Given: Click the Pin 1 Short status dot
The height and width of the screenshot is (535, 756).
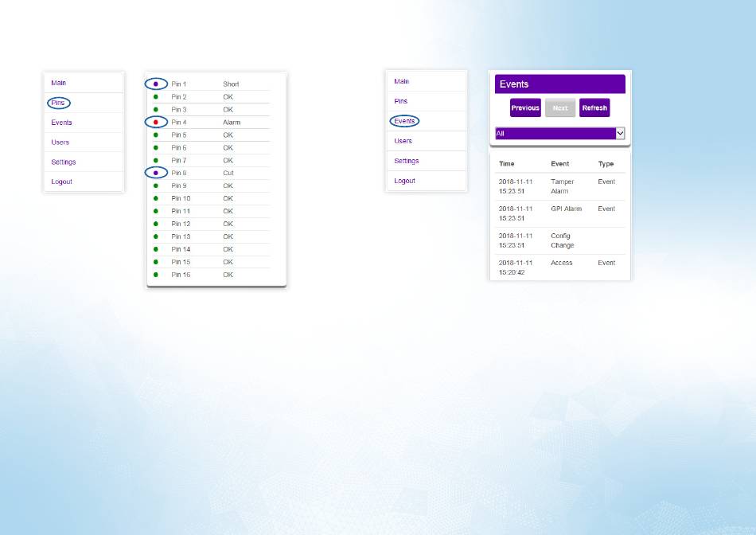Looking at the screenshot, I should 156,84.
